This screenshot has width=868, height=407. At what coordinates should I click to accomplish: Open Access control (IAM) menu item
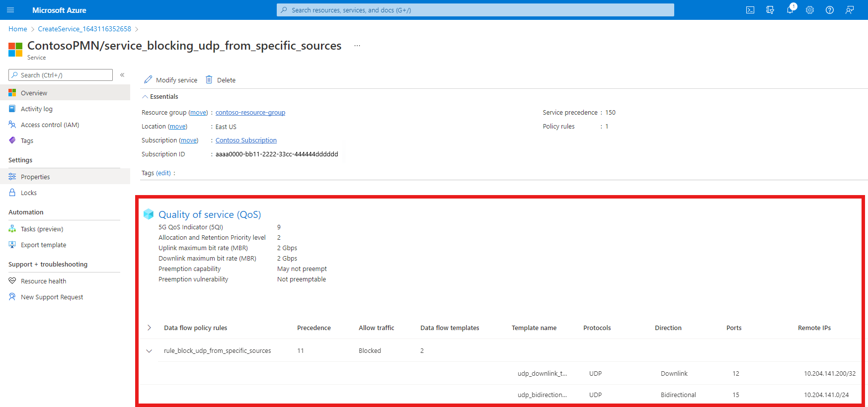pos(65,125)
